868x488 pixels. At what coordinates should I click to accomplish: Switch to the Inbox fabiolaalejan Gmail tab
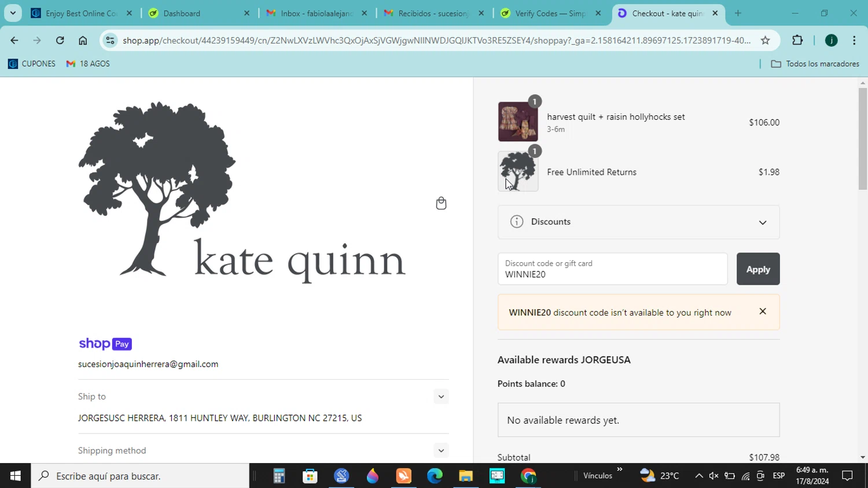(316, 13)
